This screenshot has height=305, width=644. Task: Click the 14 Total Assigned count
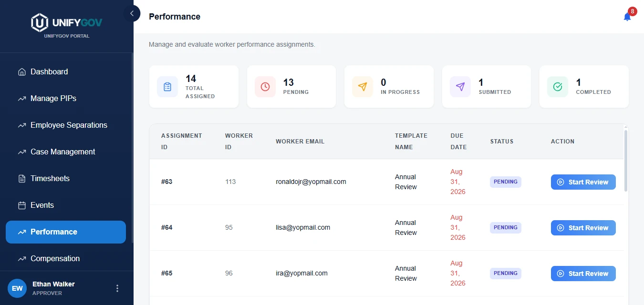(191, 79)
